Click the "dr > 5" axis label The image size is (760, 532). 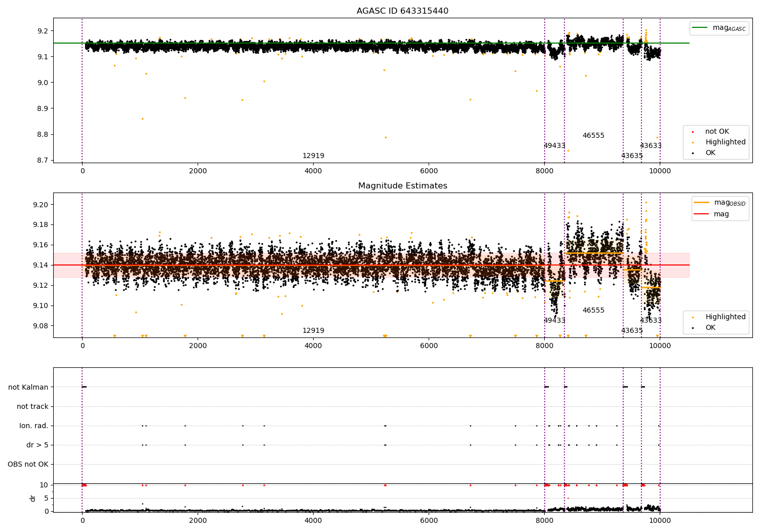tap(37, 445)
